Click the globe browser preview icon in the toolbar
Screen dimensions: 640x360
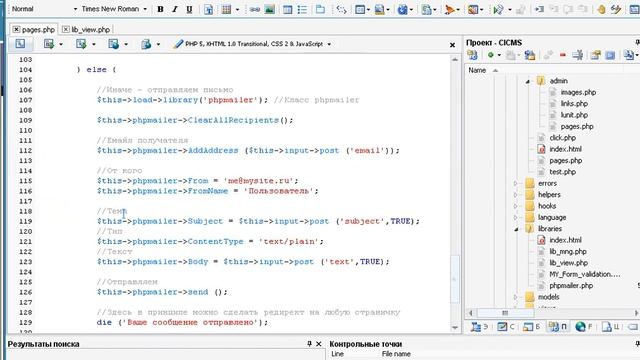[x=402, y=9]
